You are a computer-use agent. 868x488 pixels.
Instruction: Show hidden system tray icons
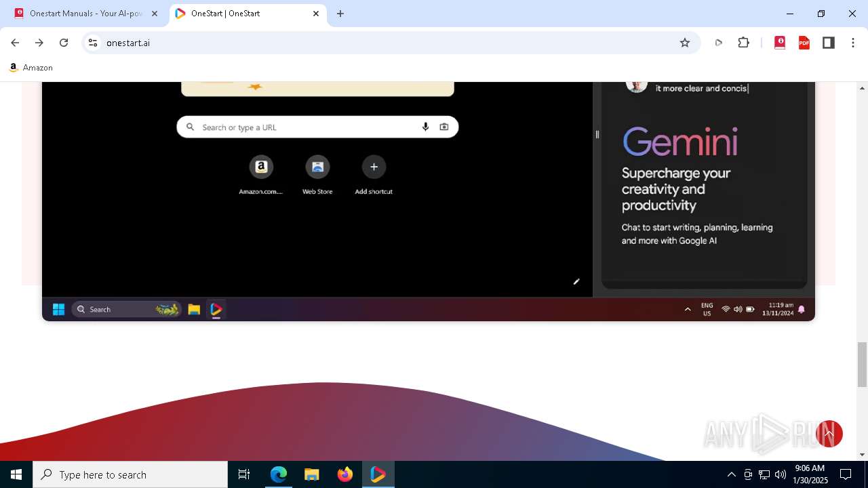[x=731, y=474]
